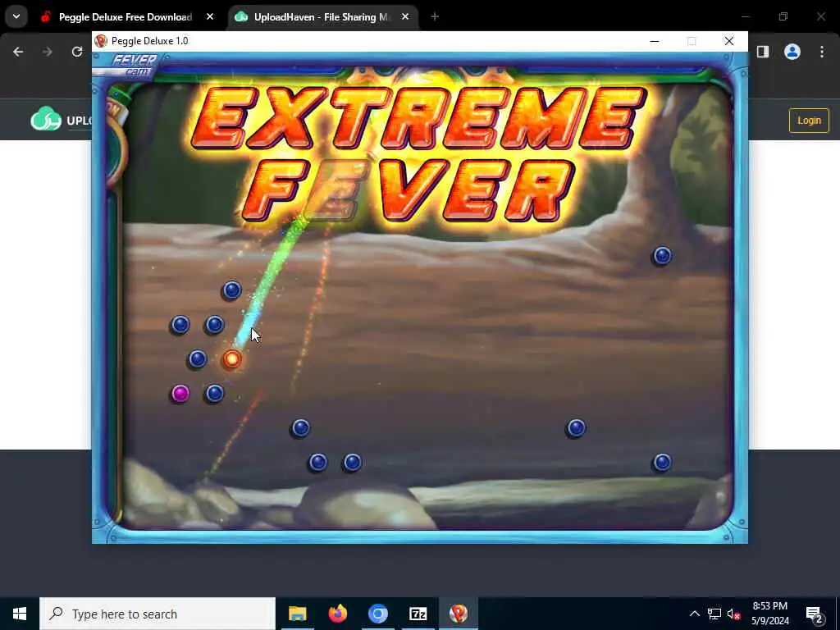Click the Peggle taskbar icon
This screenshot has height=630, width=840.
(x=458, y=614)
